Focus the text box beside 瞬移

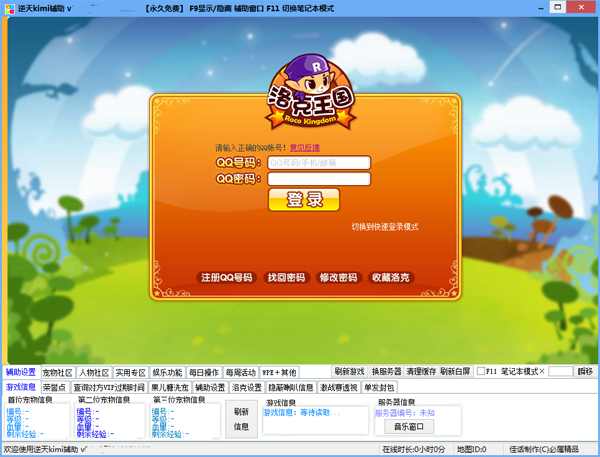(561, 371)
